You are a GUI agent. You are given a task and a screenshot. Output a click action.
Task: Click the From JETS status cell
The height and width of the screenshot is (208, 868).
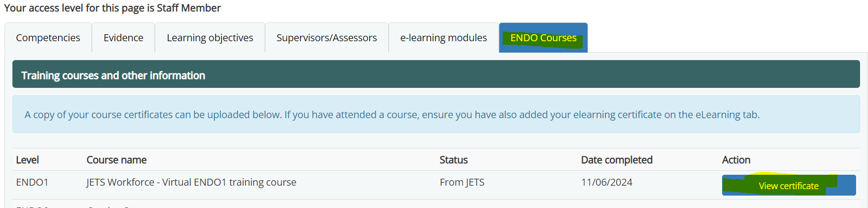[462, 182]
